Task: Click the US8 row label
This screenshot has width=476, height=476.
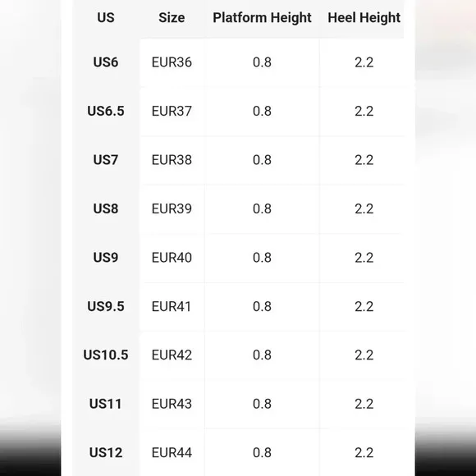Action: [106, 208]
